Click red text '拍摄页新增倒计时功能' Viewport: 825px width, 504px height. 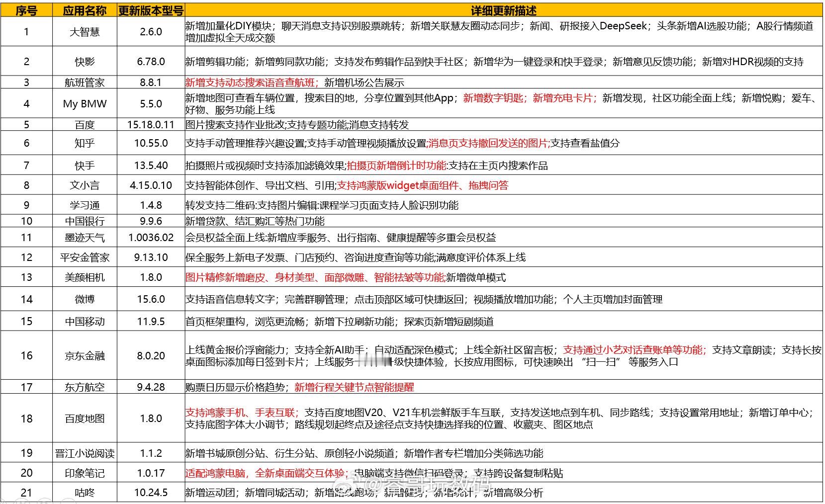coord(396,166)
